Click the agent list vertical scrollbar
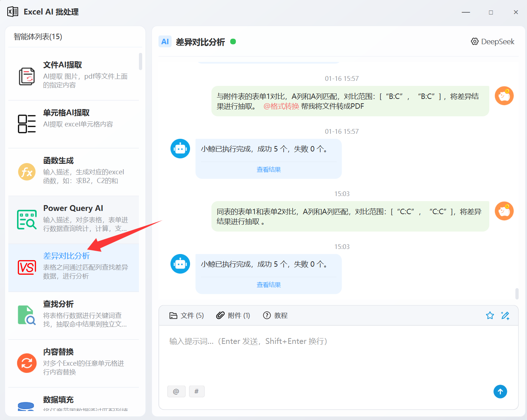The height and width of the screenshot is (420, 527). point(140,62)
